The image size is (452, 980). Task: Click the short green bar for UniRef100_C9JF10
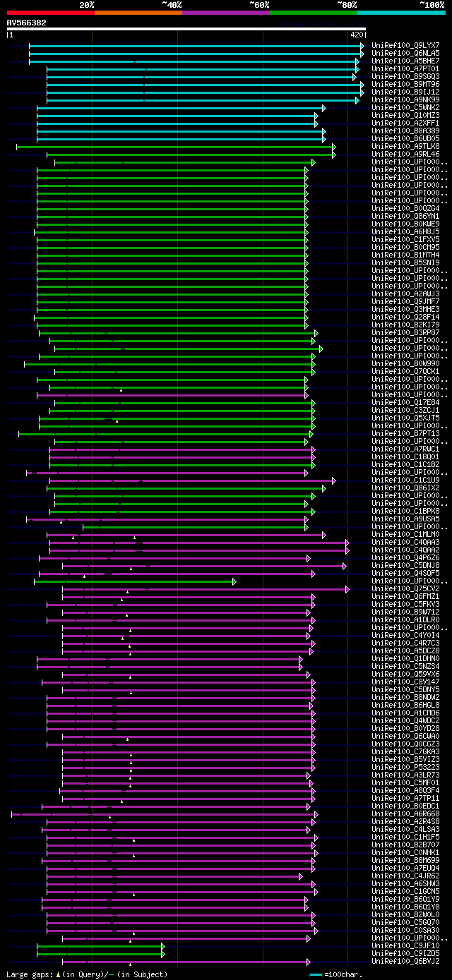[x=101, y=945]
